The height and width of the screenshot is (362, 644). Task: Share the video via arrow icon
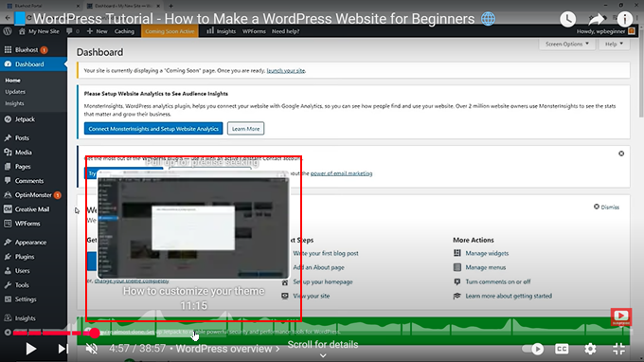click(x=596, y=19)
